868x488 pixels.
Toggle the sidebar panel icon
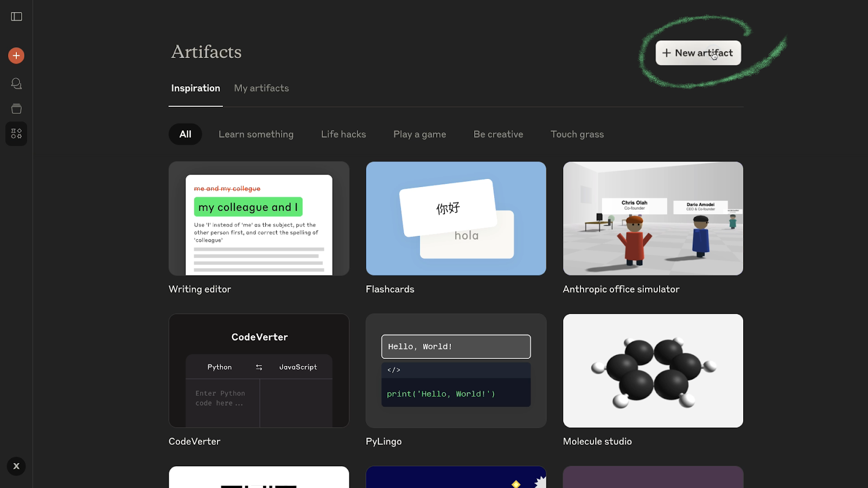point(16,17)
